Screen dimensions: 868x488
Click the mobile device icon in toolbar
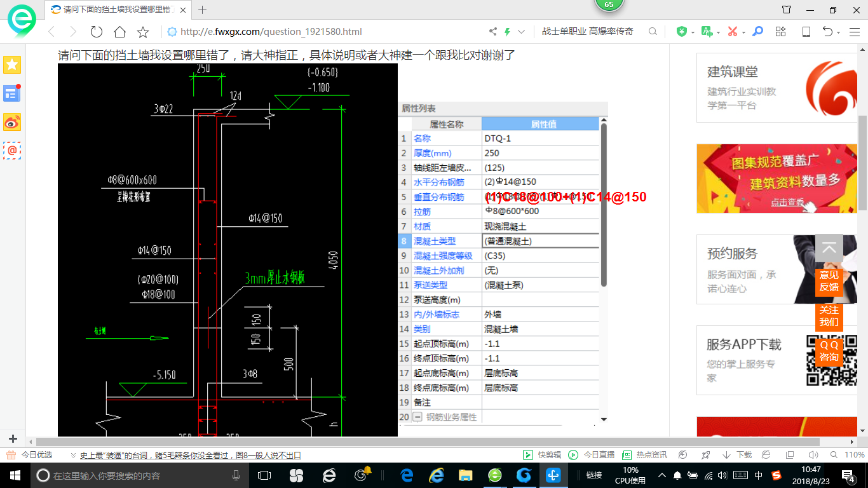coord(806,32)
